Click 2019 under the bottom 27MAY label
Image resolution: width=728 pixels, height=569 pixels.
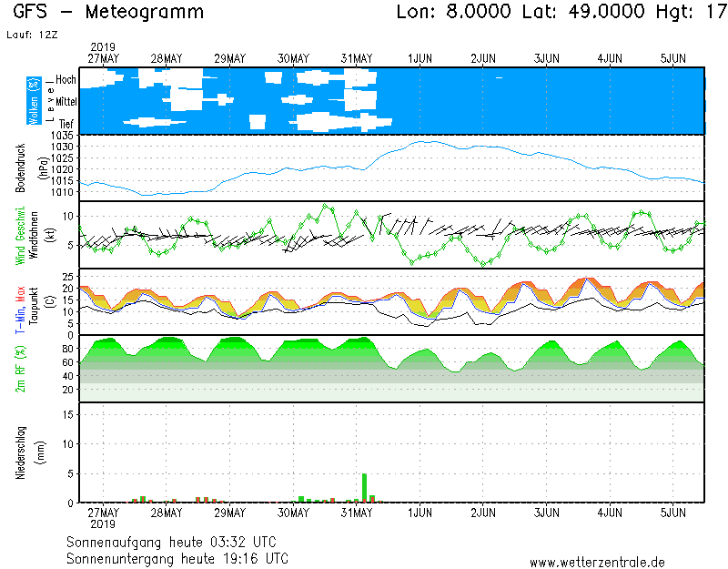coord(103,524)
